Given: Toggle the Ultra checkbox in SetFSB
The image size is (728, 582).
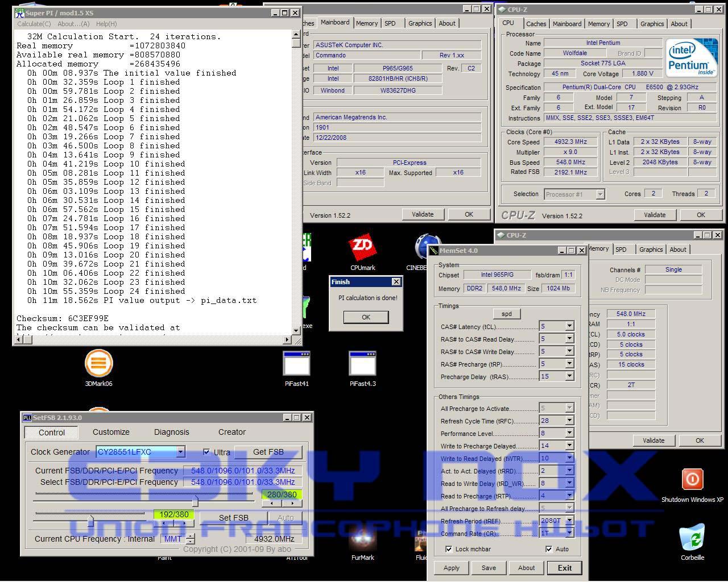Looking at the screenshot, I should 206,452.
